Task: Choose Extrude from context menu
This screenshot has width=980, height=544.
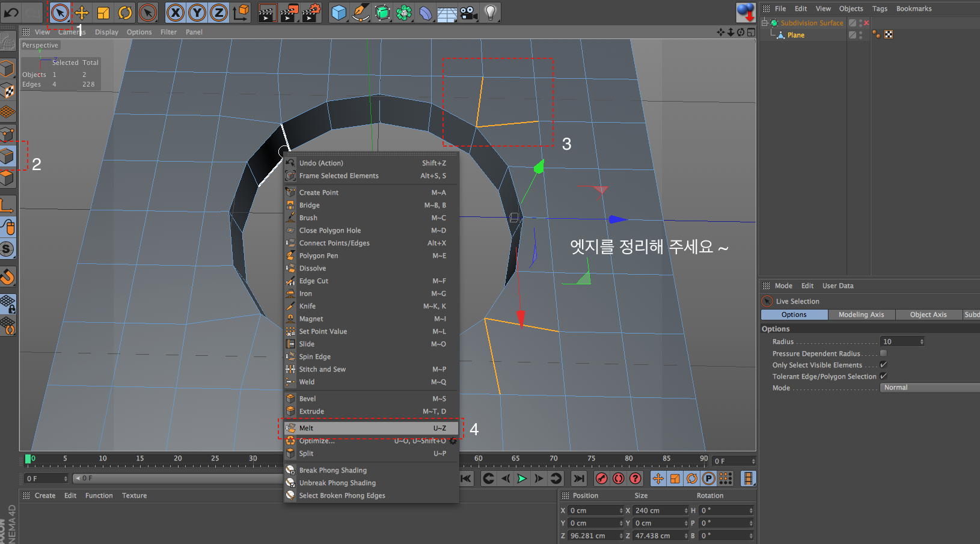Action: 371,411
